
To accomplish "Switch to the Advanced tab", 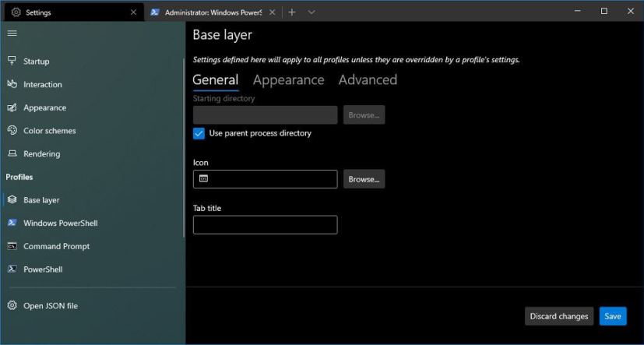I will coord(368,79).
